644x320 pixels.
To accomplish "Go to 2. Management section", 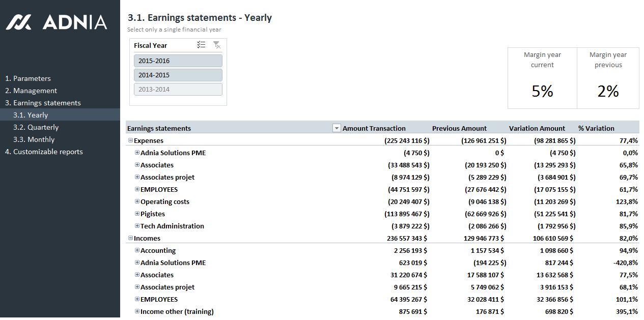I will (x=31, y=91).
